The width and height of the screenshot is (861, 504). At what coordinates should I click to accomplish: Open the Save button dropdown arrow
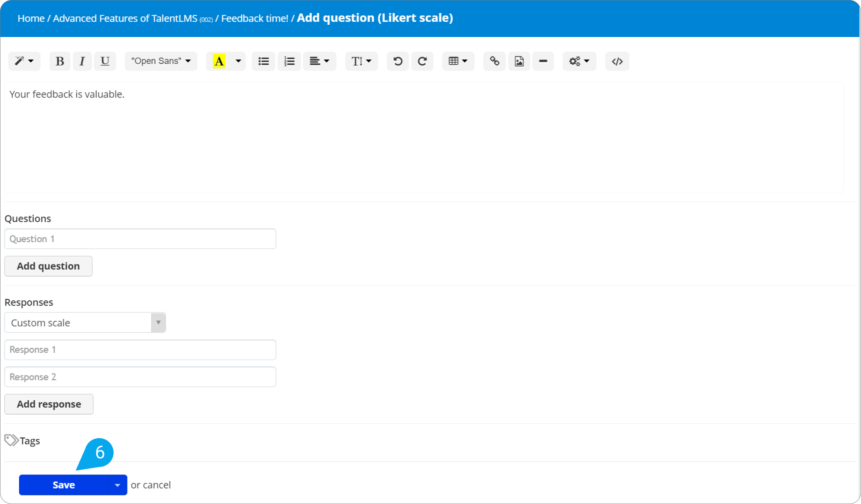point(117,485)
